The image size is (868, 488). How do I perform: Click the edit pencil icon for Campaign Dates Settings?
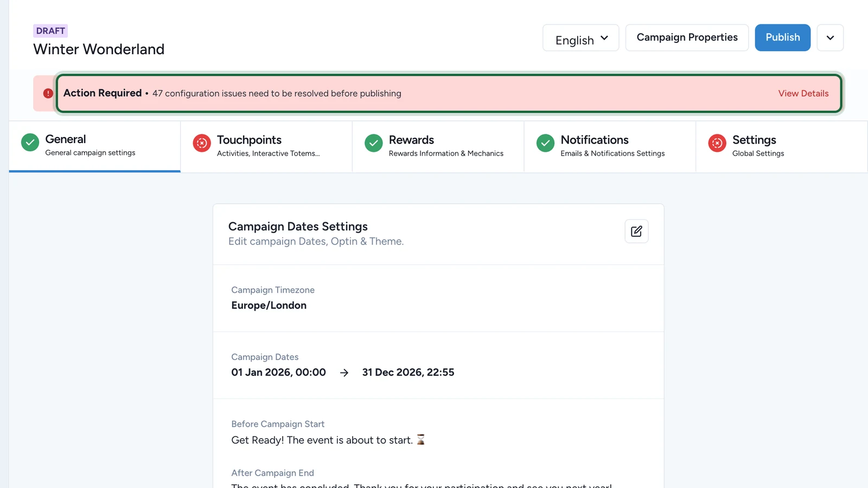coord(636,232)
